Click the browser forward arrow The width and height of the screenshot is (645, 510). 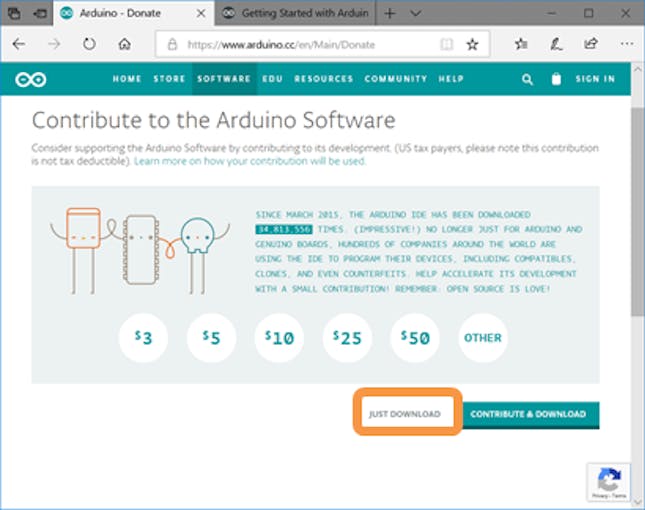tap(54, 44)
